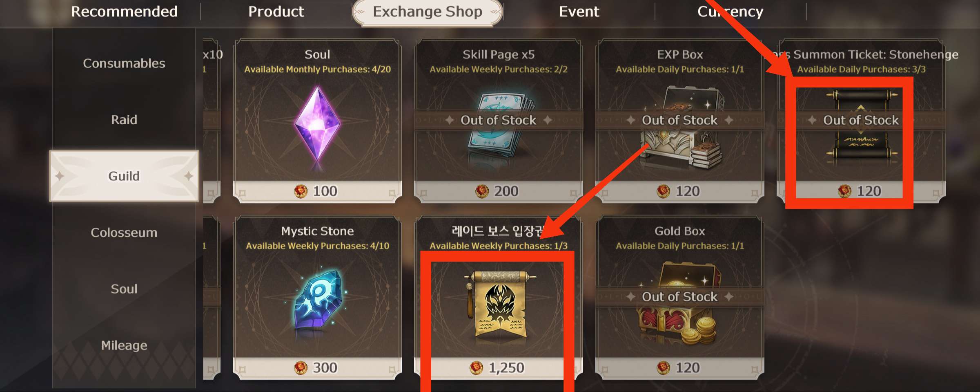The height and width of the screenshot is (392, 980).
Task: Choose Consumables in the sidebar
Action: pos(124,63)
